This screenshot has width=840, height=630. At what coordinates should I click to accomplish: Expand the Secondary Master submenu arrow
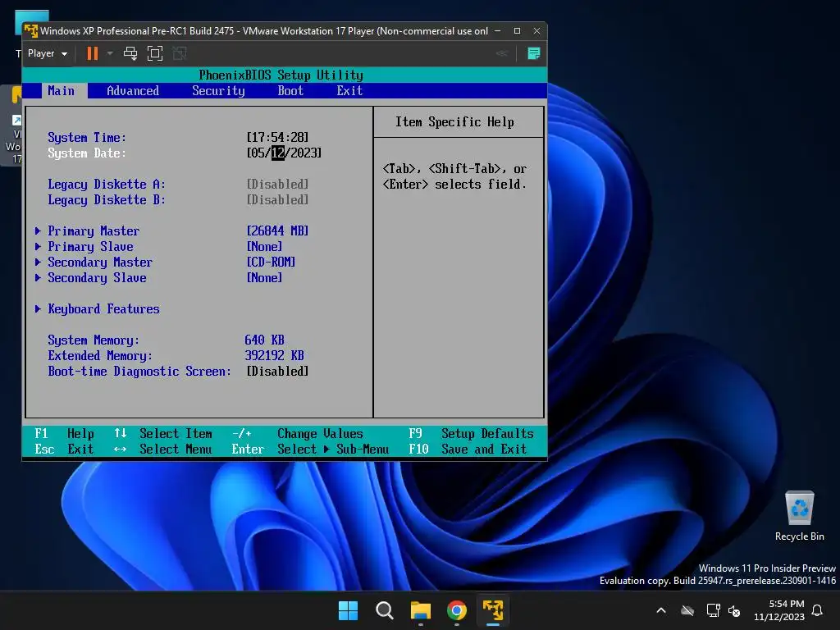click(x=38, y=262)
